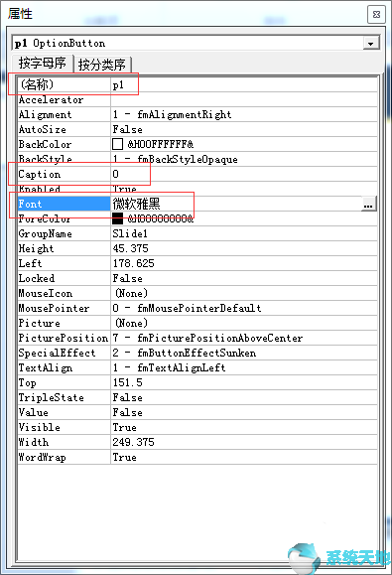Select the TripleState property
This screenshot has height=575, width=392.
click(x=65, y=398)
